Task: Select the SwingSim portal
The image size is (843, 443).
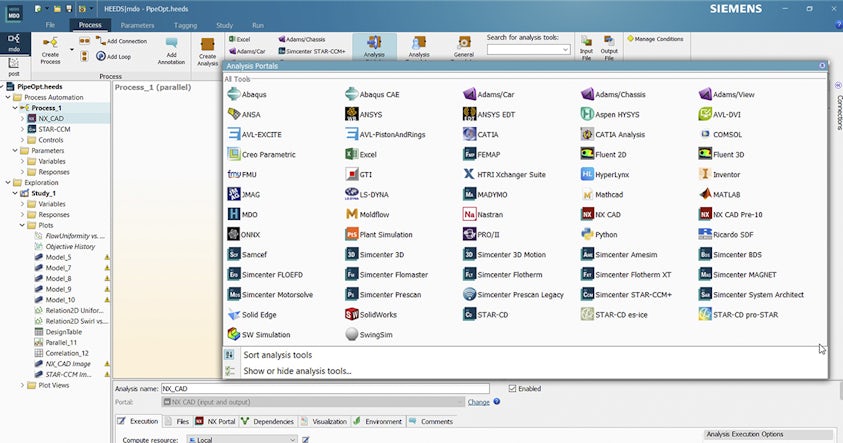Action: (369, 334)
